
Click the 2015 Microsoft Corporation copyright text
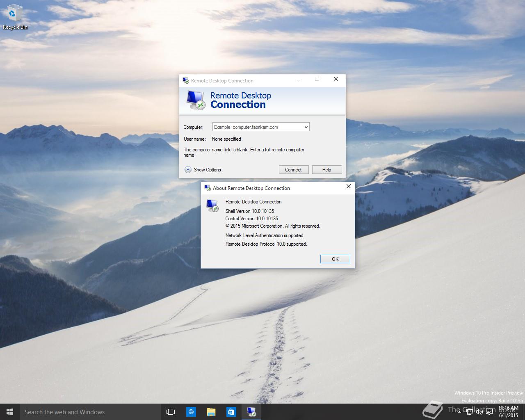[273, 226]
